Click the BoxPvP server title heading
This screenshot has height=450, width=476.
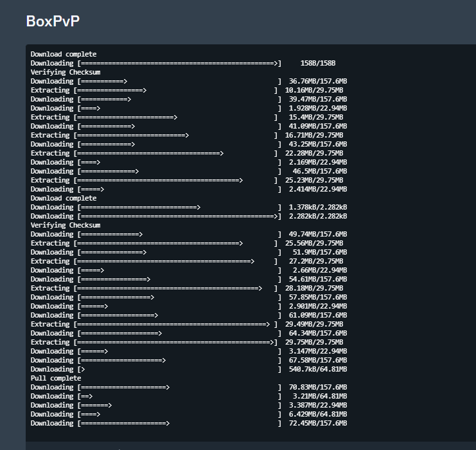(53, 21)
